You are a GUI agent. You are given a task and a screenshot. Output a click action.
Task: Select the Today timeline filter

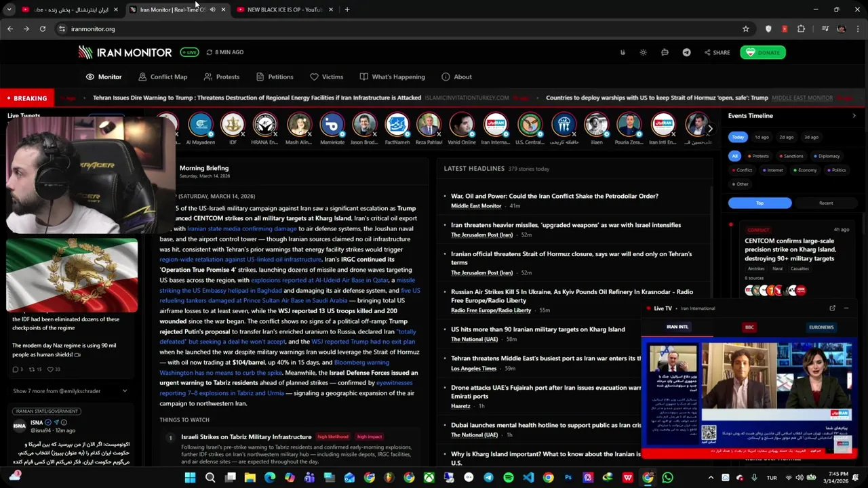(738, 137)
